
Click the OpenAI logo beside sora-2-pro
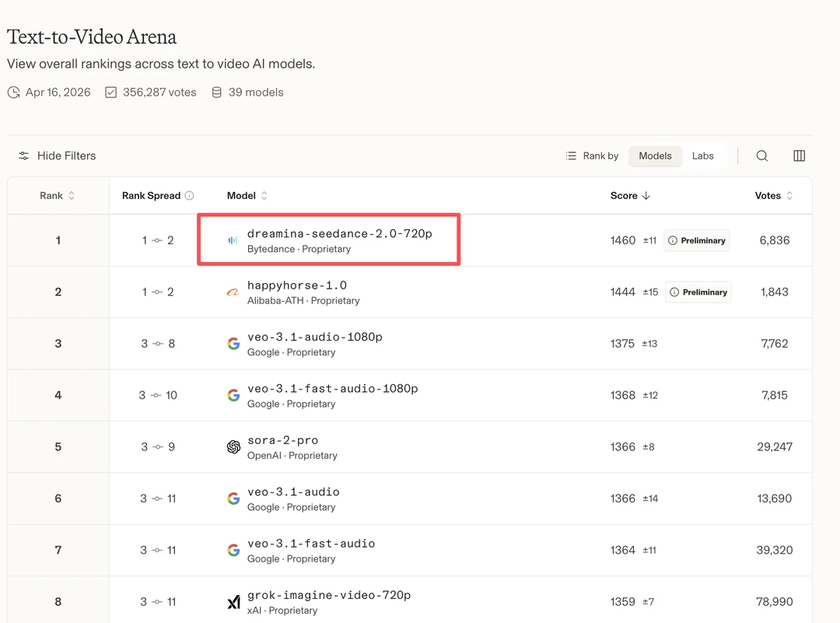point(233,447)
